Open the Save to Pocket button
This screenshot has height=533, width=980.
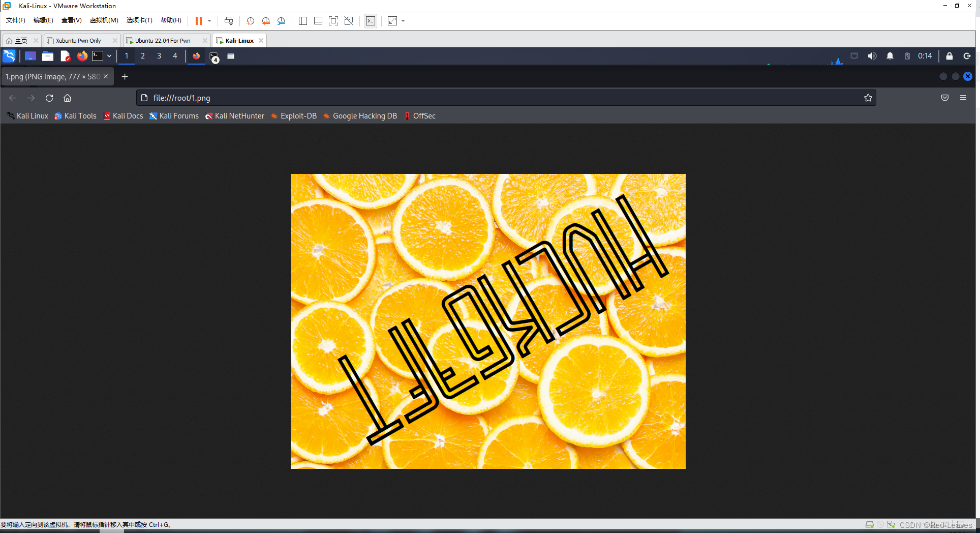945,98
